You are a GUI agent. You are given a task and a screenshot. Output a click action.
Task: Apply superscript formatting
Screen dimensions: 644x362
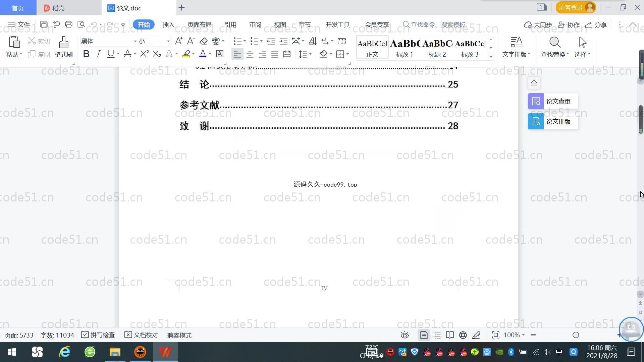(x=144, y=54)
